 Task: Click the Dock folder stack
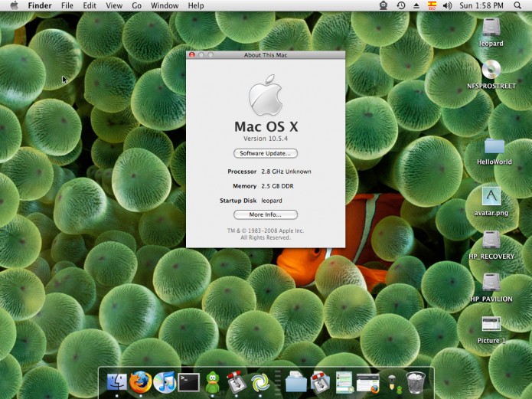[296, 383]
